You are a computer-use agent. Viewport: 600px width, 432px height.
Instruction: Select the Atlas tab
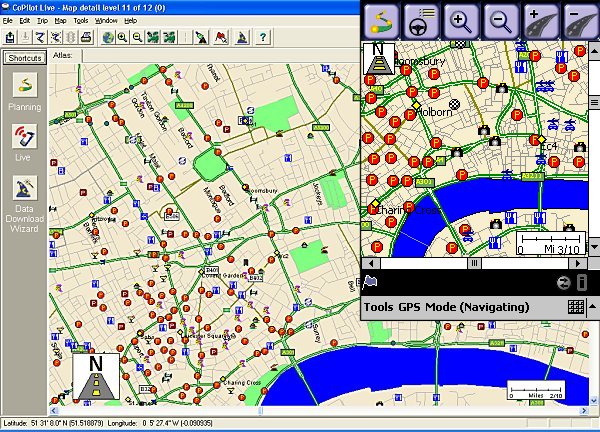click(63, 55)
